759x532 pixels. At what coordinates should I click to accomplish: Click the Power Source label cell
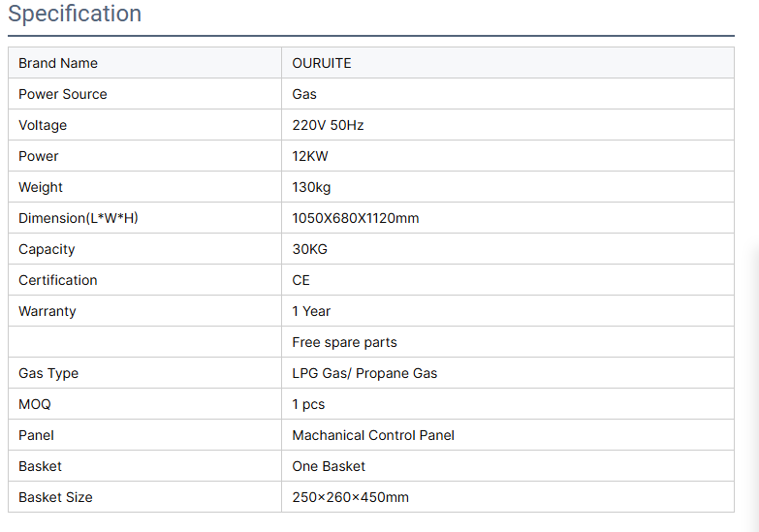(x=63, y=94)
